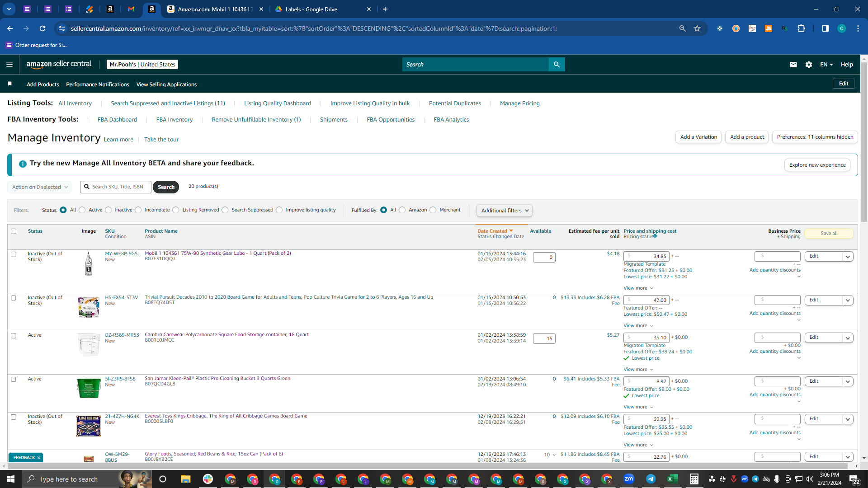868x488 pixels.
Task: Click the Search SKU, Title, ISBN field
Action: [x=116, y=187]
